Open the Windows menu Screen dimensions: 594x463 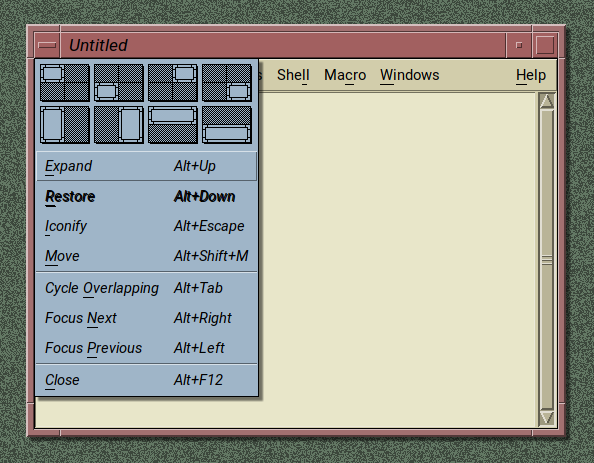pos(410,75)
